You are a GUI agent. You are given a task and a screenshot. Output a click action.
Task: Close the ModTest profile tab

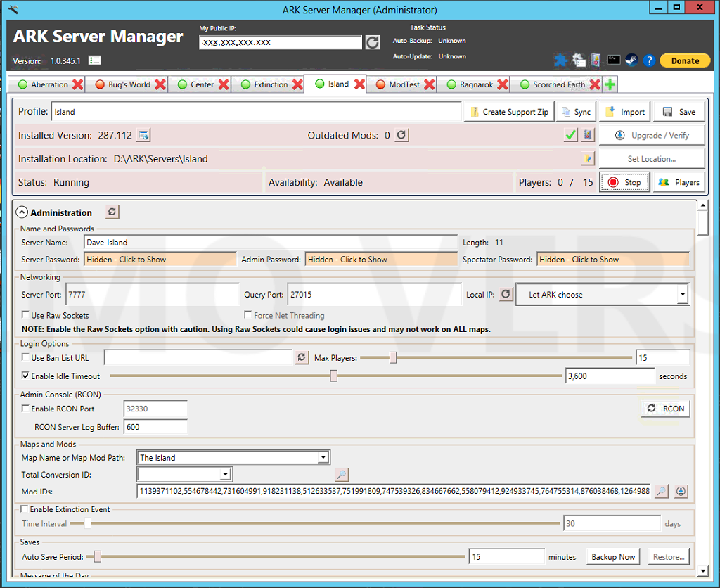tap(430, 84)
